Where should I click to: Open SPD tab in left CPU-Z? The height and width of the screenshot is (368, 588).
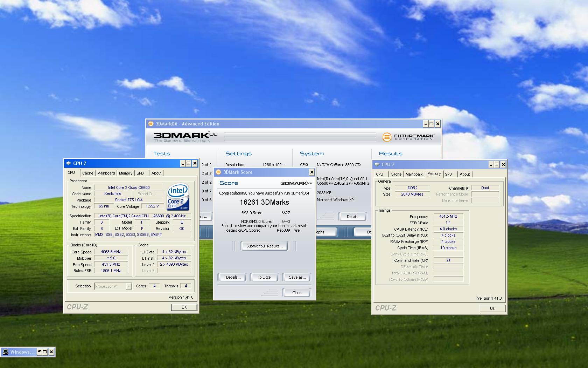[140, 173]
